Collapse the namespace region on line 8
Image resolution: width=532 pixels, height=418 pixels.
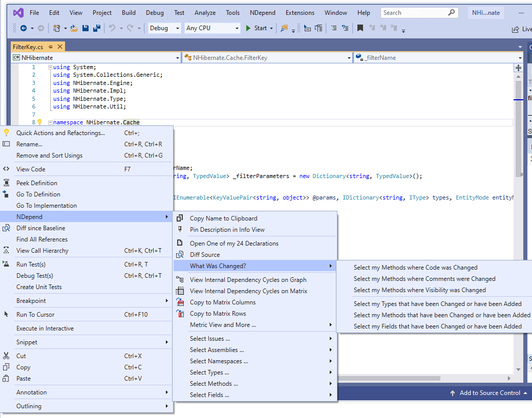[50, 122]
